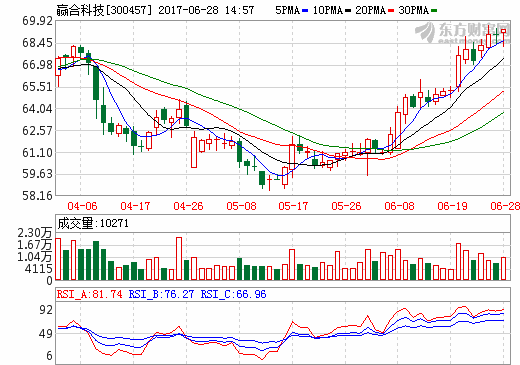This screenshot has width=520, height=365.
Task: Click price axis label 62.57
Action: 38,130
